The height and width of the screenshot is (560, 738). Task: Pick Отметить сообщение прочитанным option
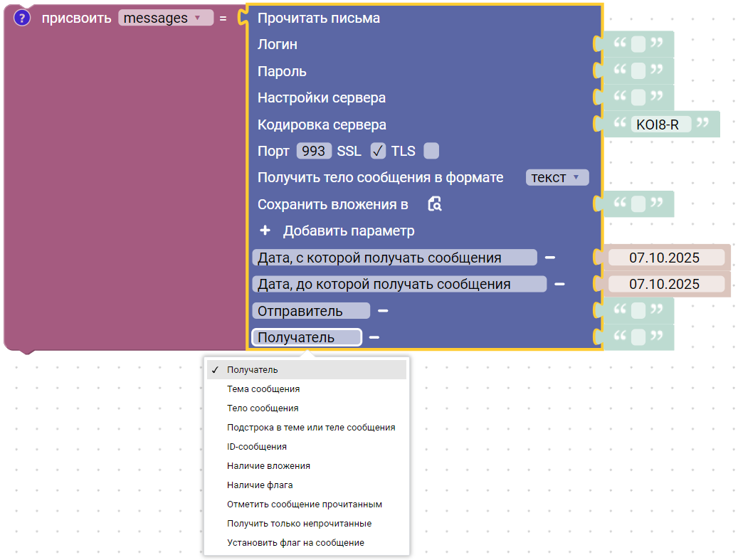coord(305,504)
